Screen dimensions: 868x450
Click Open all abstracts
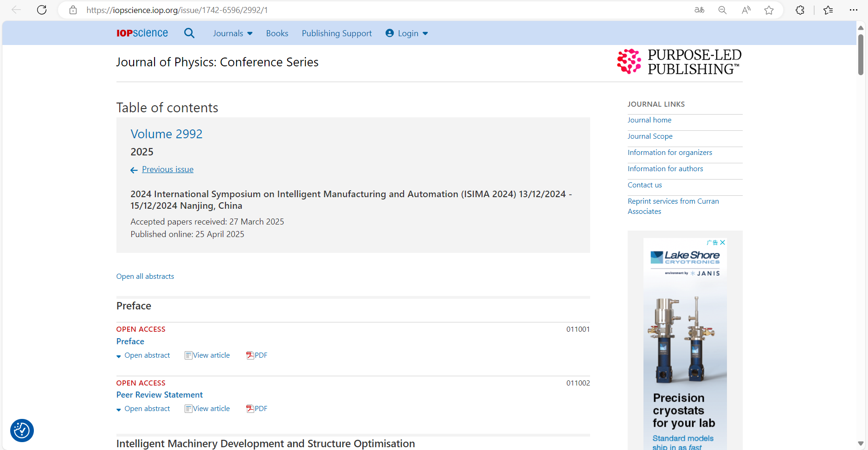[145, 276]
